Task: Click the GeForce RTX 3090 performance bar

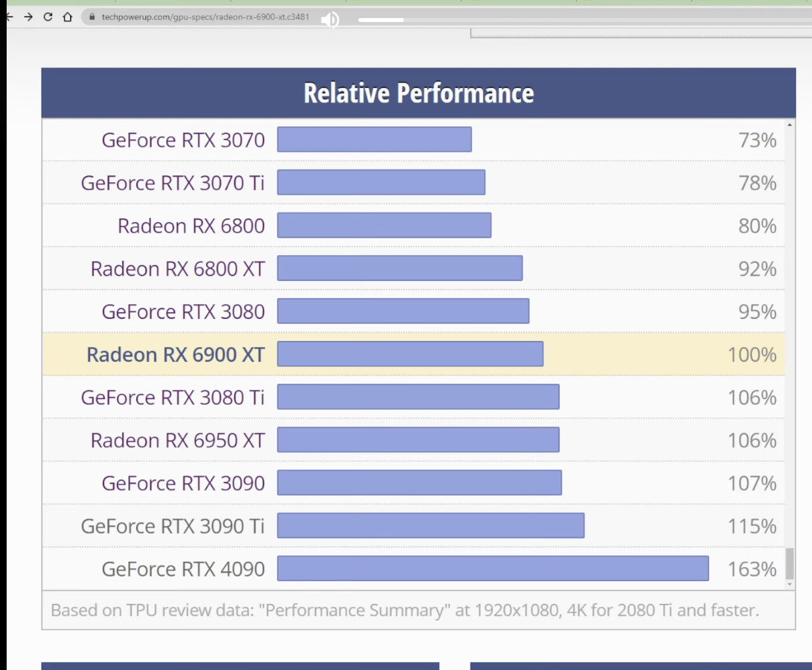Action: pos(420,482)
